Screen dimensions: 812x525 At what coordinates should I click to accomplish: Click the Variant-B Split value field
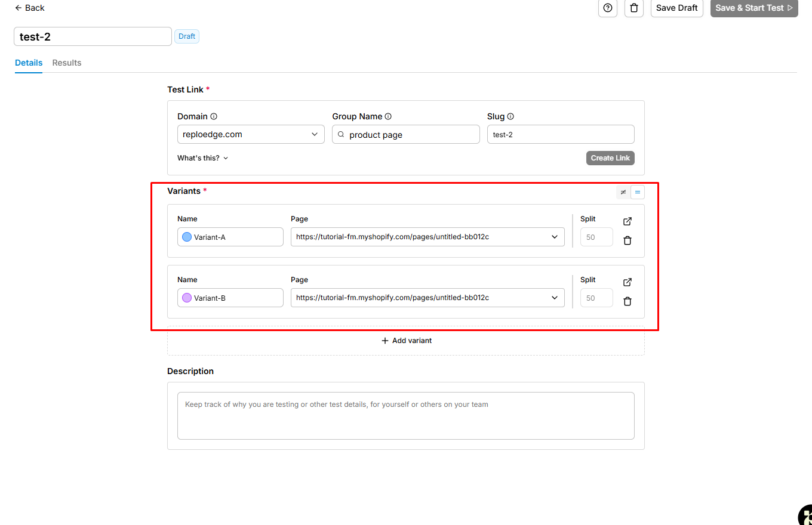[596, 298]
